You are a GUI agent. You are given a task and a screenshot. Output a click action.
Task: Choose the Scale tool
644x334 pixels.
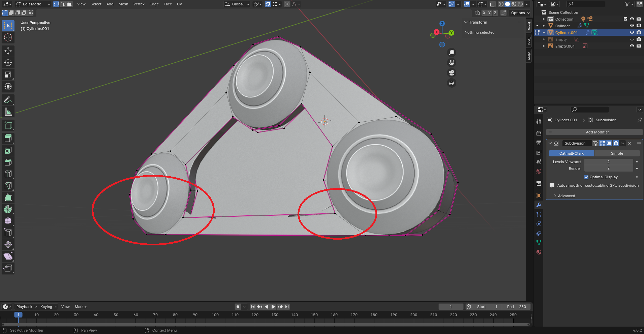point(8,74)
